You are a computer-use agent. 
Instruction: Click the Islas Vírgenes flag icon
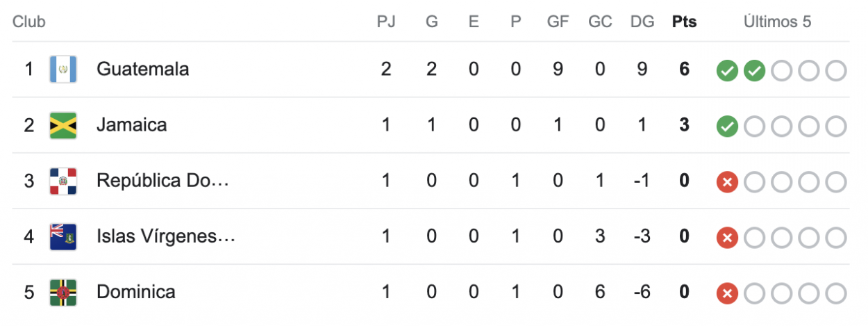point(63,236)
